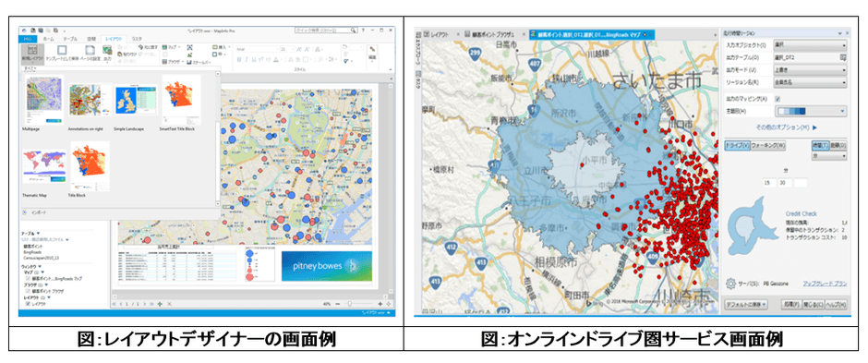Click the Bold formatting icon in Style group

click(239, 60)
